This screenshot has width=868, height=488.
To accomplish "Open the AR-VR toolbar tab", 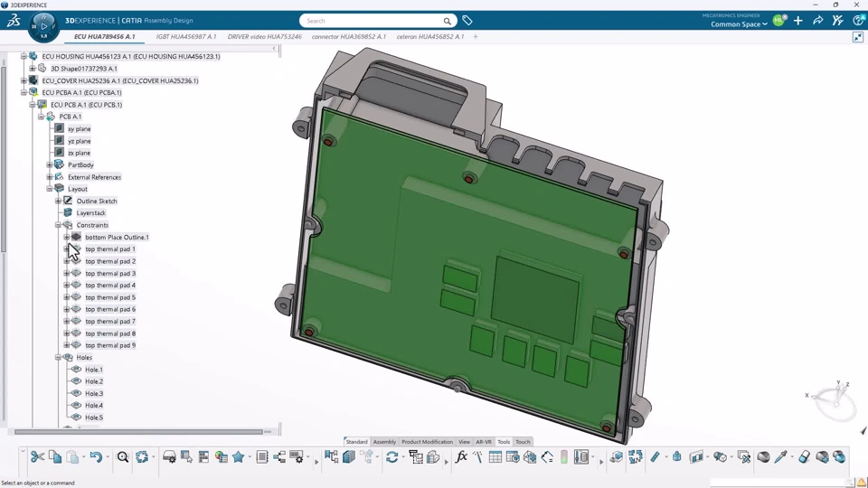I will coord(483,442).
